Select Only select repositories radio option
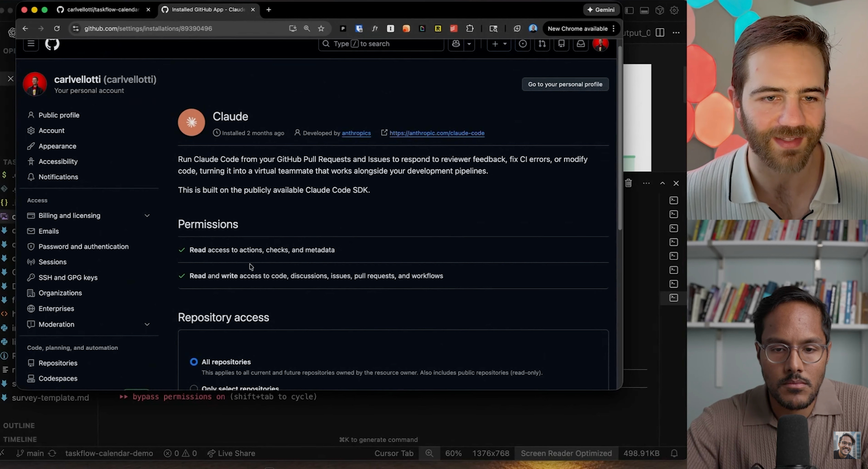Image resolution: width=868 pixels, height=469 pixels. (194, 388)
